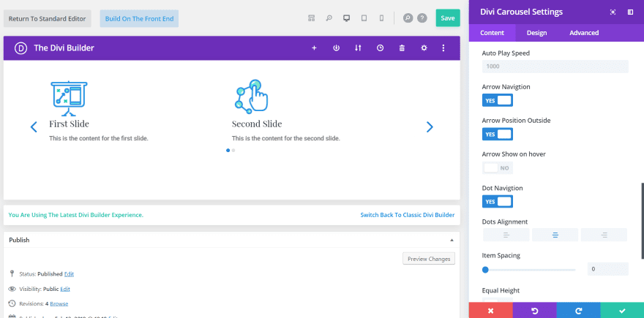Click Switch Back To Classic Divi Builder
This screenshot has height=318, width=644.
408,215
